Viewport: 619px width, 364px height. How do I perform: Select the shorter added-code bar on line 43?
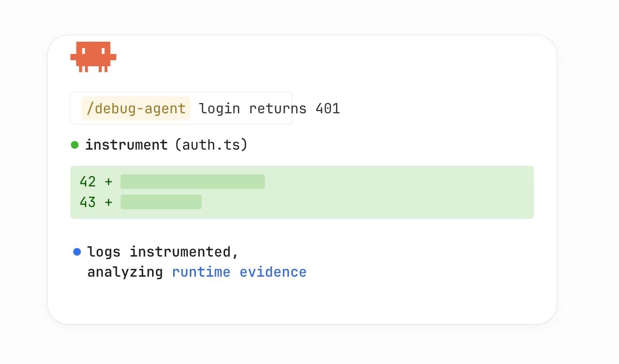pyautogui.click(x=161, y=202)
